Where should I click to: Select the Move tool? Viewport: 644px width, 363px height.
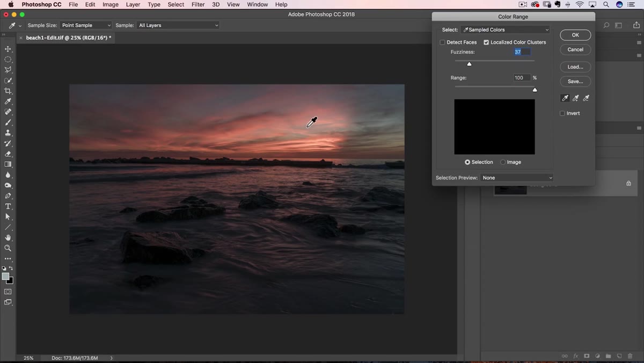(8, 49)
